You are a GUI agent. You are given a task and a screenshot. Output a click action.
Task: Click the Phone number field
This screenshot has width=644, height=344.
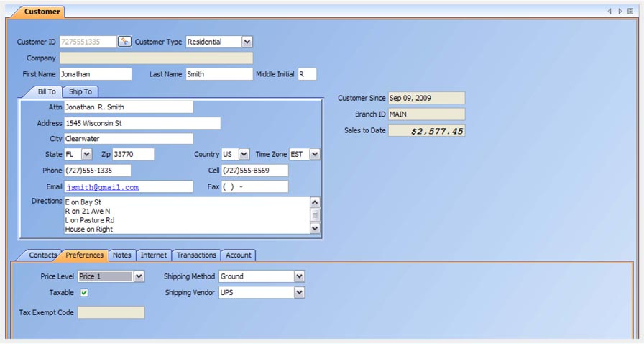coord(98,171)
